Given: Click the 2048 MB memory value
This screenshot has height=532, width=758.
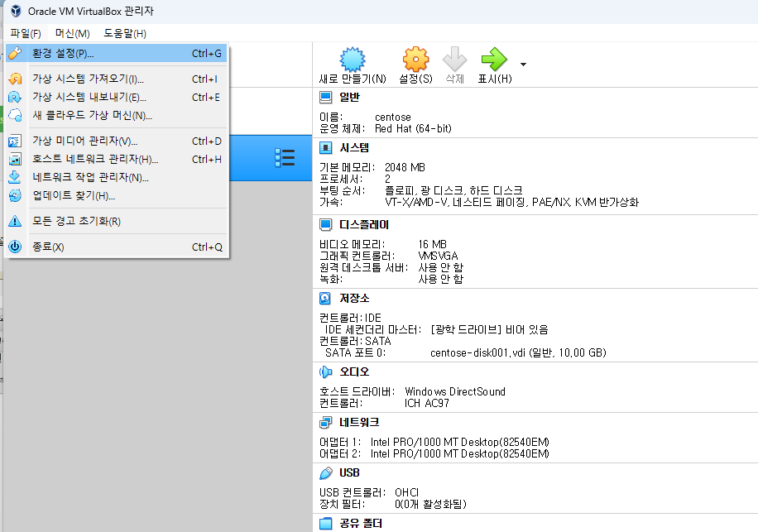Looking at the screenshot, I should pyautogui.click(x=405, y=167).
